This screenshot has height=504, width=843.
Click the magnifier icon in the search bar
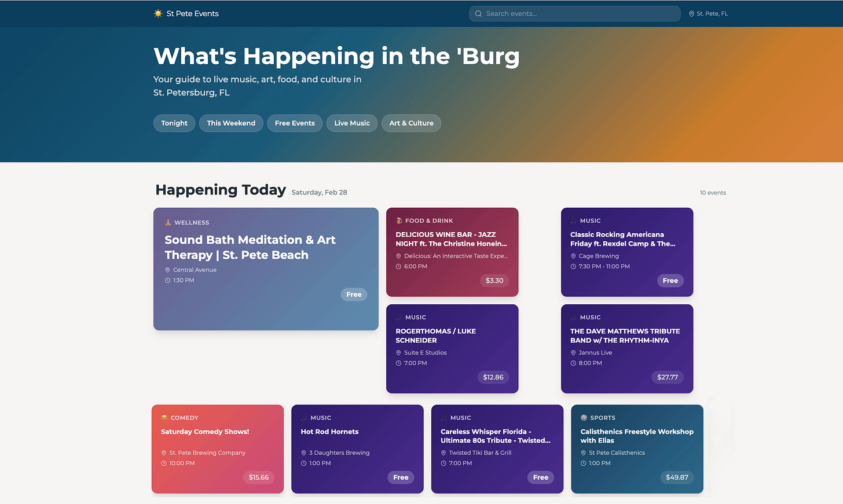478,14
